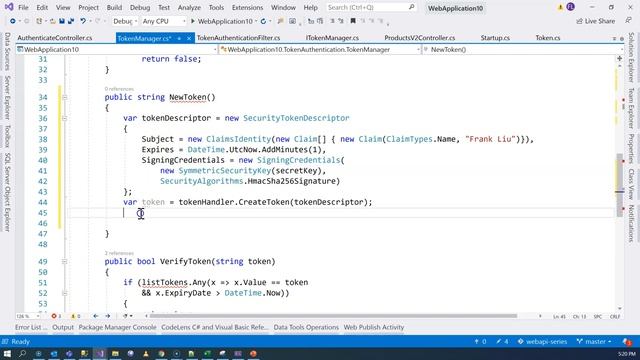Viewport: 640px width, 360px height.
Task: Start debugging with WebApplication10 play button
Action: coord(193,21)
